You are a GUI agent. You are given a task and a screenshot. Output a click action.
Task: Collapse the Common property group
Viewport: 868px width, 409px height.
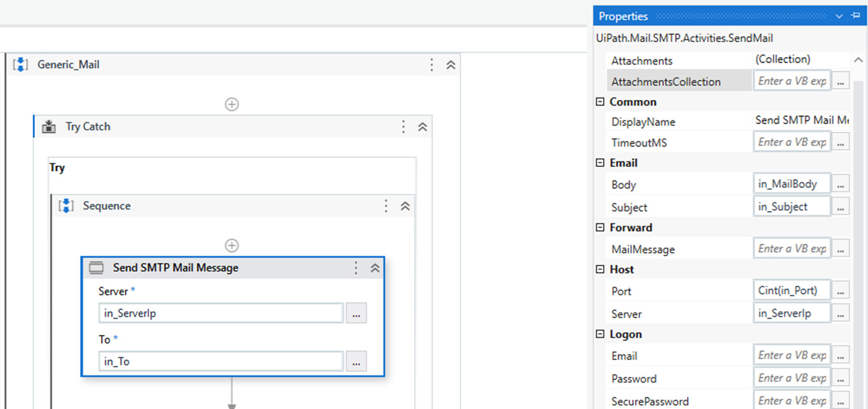600,102
